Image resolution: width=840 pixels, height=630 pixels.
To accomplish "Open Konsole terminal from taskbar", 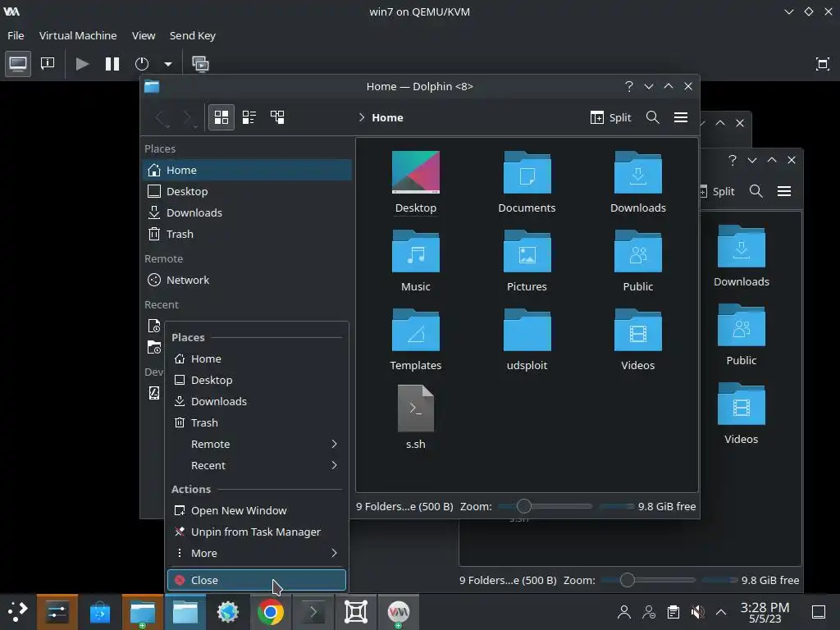I will (313, 612).
